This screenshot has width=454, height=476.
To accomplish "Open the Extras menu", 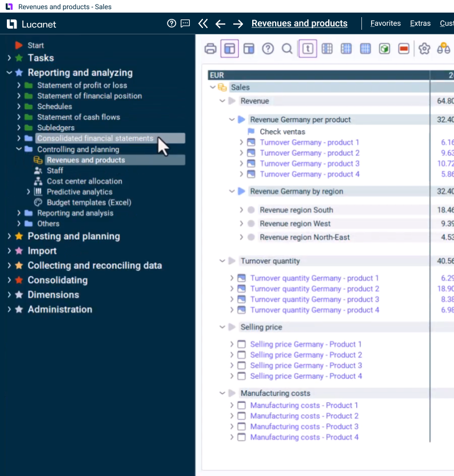I will point(420,23).
